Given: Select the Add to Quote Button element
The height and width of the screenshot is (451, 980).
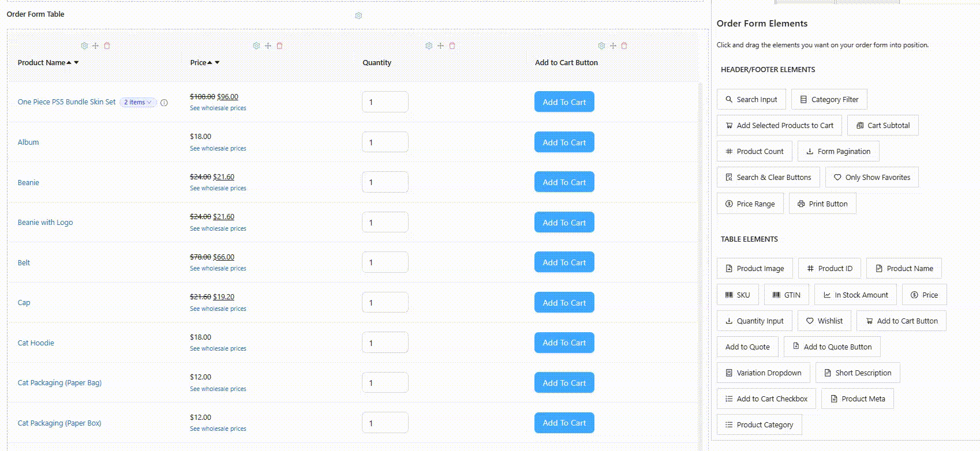Looking at the screenshot, I should 832,347.
